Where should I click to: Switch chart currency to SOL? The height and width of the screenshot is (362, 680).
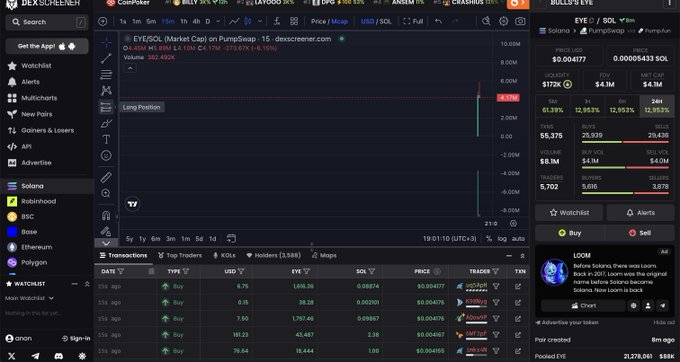[x=386, y=21]
